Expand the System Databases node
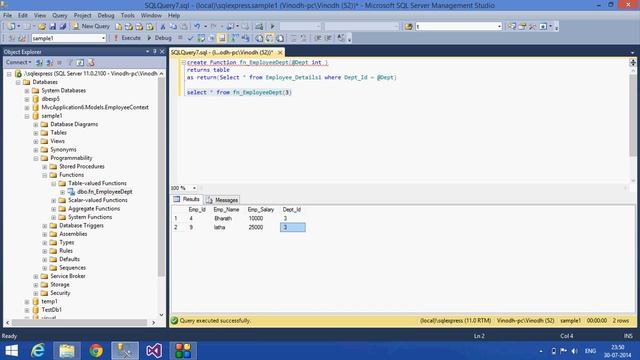This screenshot has width=640, height=360. point(27,91)
